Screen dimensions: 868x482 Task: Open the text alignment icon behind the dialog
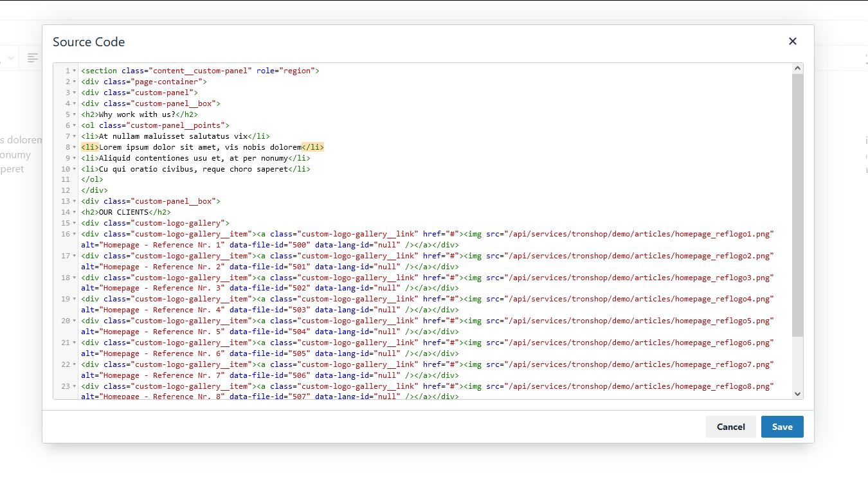[32, 58]
